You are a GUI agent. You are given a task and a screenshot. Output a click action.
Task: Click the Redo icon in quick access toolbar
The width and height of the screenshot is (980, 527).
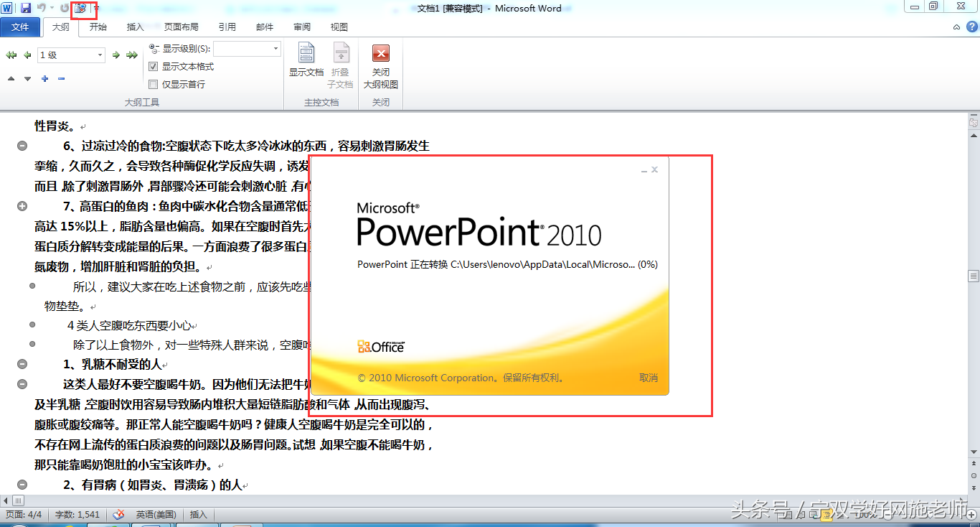pyautogui.click(x=65, y=8)
